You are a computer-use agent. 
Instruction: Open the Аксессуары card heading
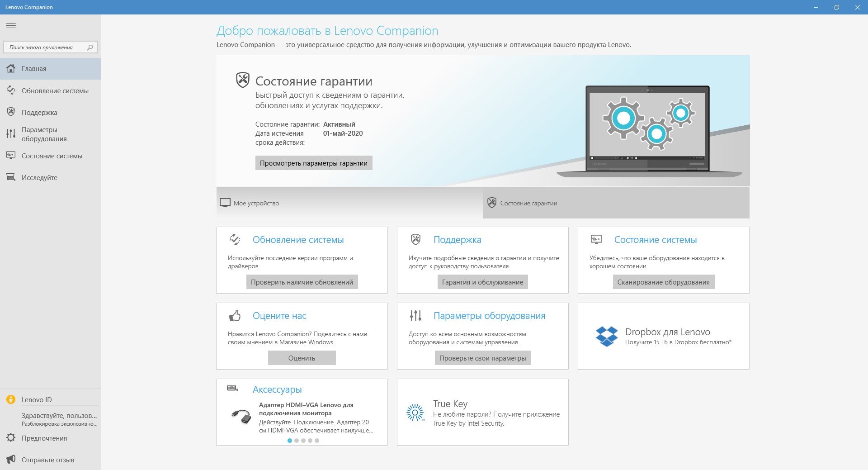pyautogui.click(x=277, y=389)
